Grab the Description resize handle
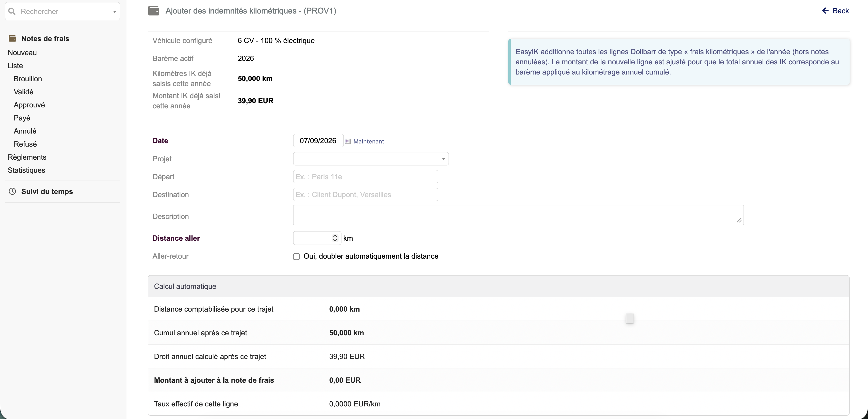 click(739, 220)
